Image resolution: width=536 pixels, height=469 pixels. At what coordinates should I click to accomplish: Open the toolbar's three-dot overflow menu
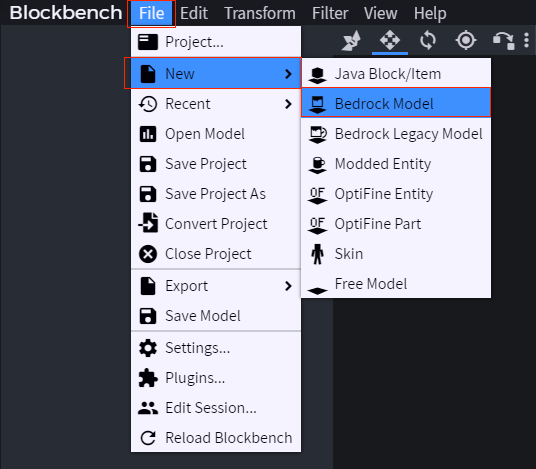click(526, 40)
